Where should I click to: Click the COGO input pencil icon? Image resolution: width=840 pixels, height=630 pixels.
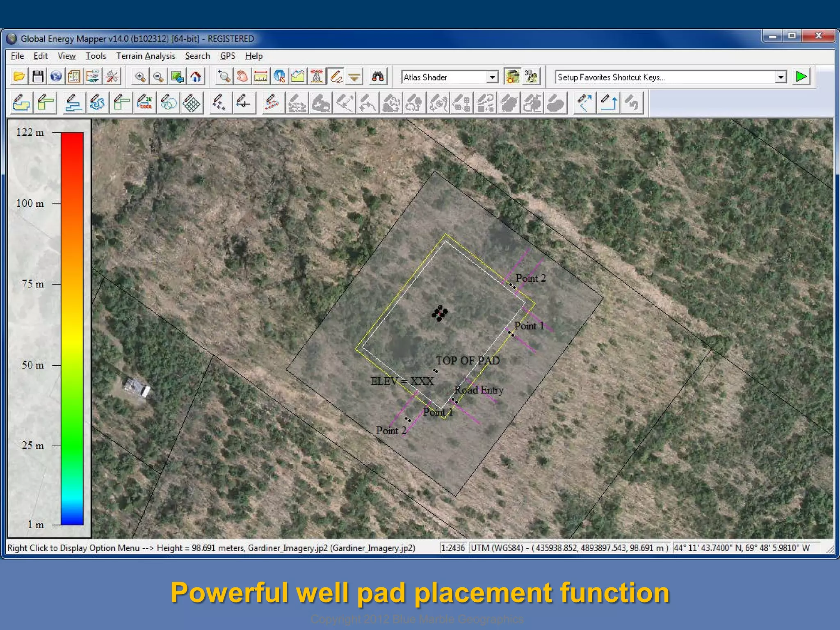(145, 103)
